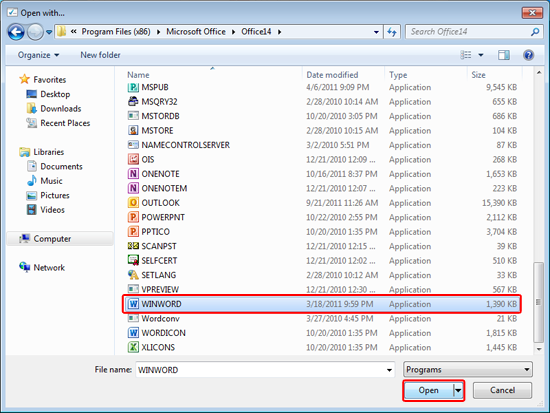The height and width of the screenshot is (413, 550).
Task: Click the New folder button
Action: pos(100,55)
